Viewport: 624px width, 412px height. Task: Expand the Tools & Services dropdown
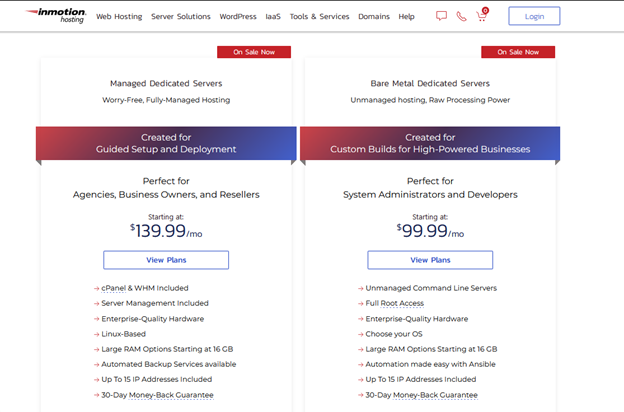pyautogui.click(x=319, y=16)
